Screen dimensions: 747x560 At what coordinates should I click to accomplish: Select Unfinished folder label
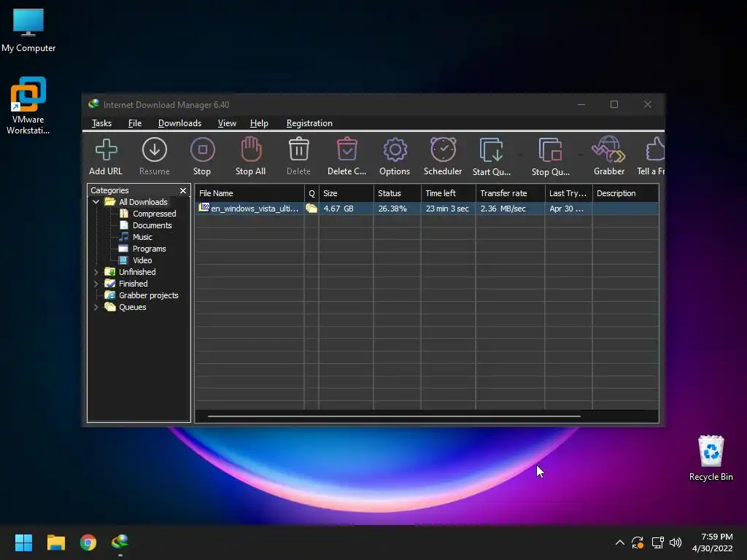point(137,272)
